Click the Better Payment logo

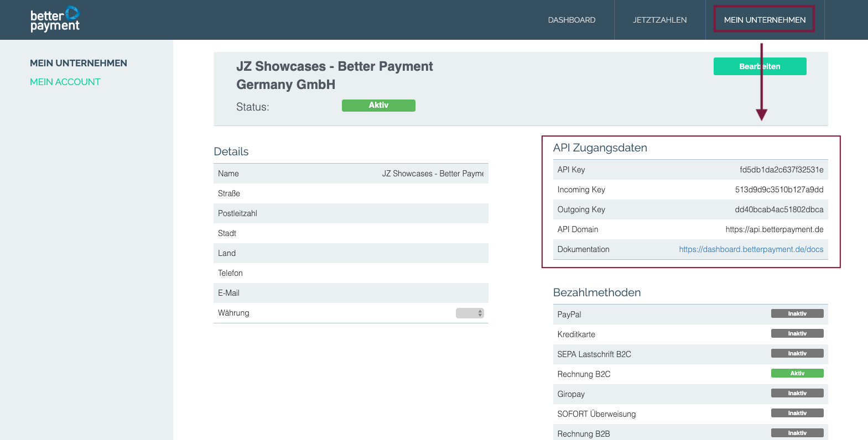(x=55, y=19)
